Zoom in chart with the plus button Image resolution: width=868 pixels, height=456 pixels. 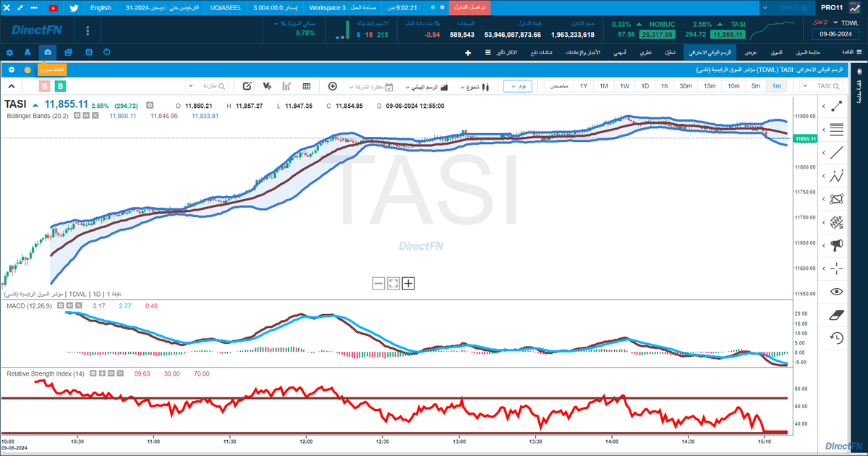[409, 283]
